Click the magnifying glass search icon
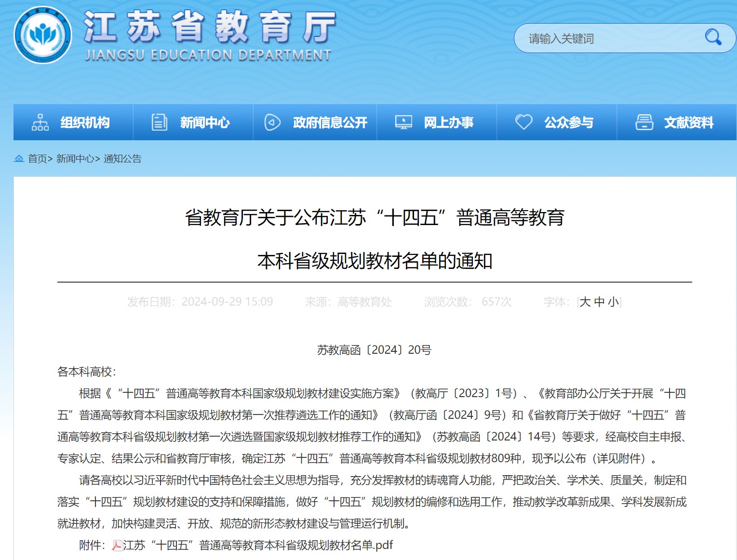Screen dimensions: 737x560 click(712, 37)
